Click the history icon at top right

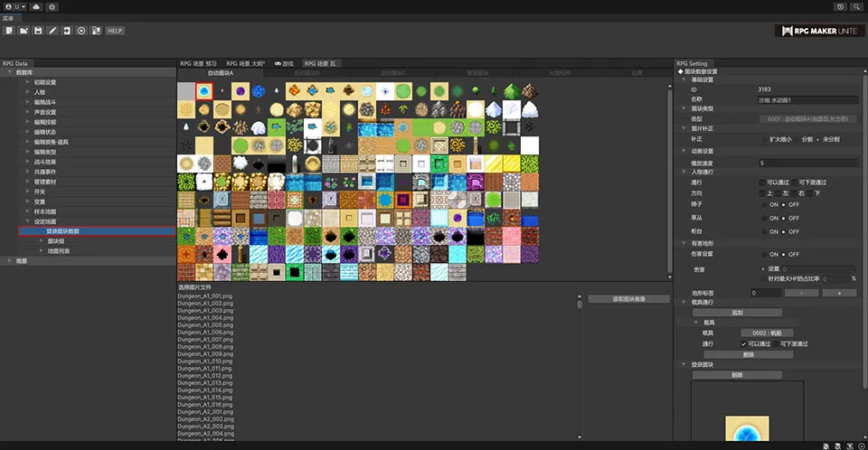pos(841,6)
